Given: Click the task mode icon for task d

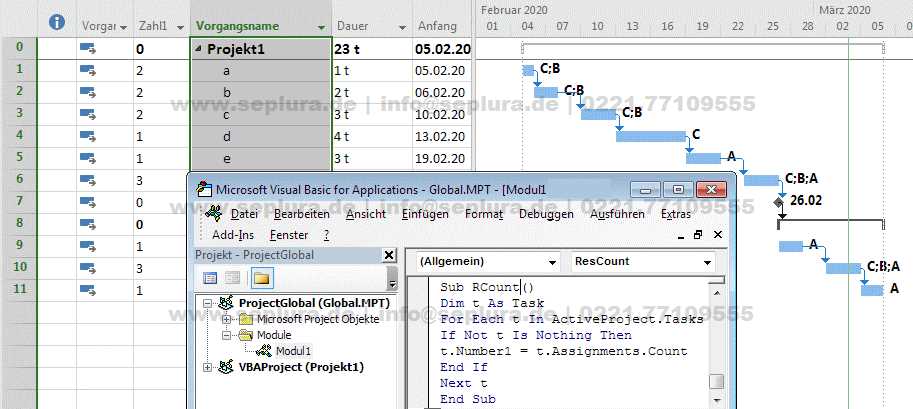Looking at the screenshot, I should (x=87, y=136).
